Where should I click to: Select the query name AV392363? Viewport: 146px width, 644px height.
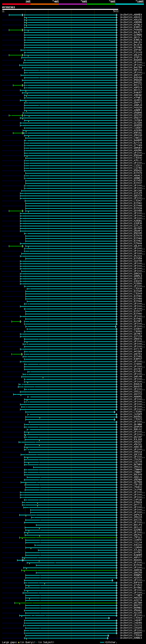point(8,7)
